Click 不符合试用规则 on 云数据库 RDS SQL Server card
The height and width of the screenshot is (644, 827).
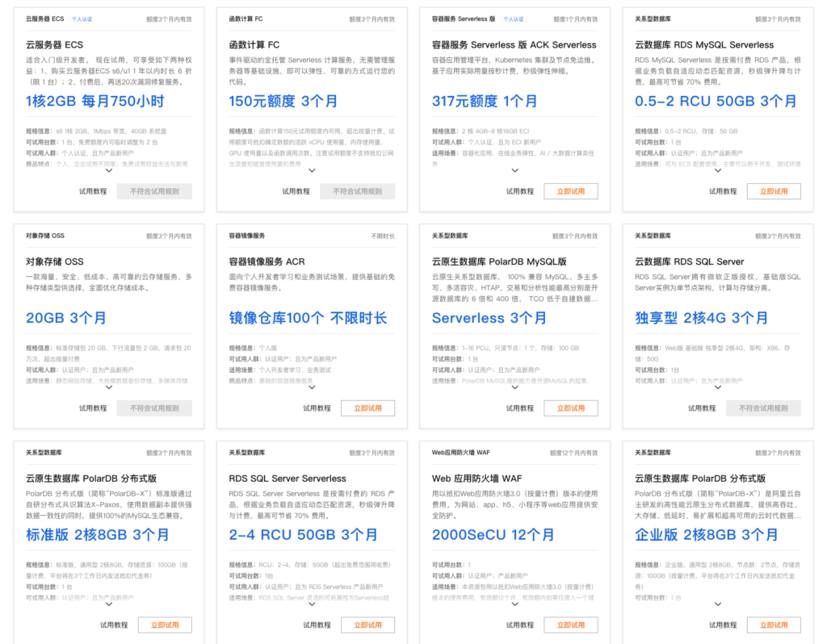(x=763, y=408)
